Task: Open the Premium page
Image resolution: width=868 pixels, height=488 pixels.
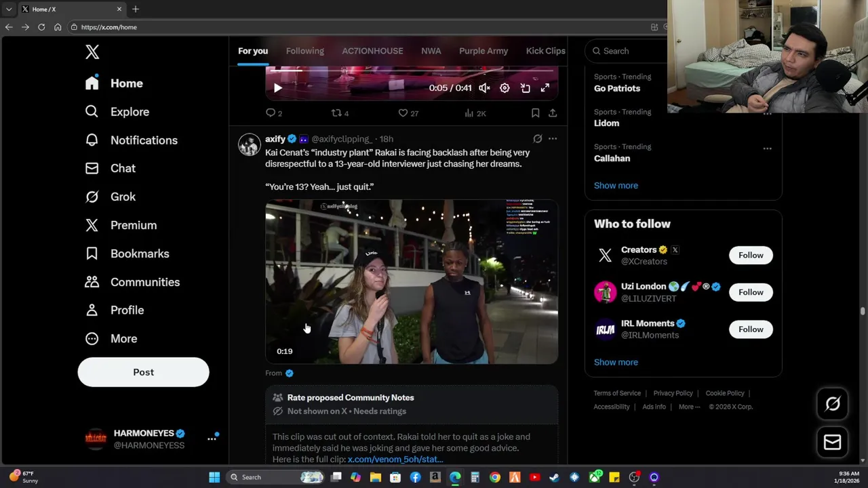Action: pyautogui.click(x=121, y=225)
